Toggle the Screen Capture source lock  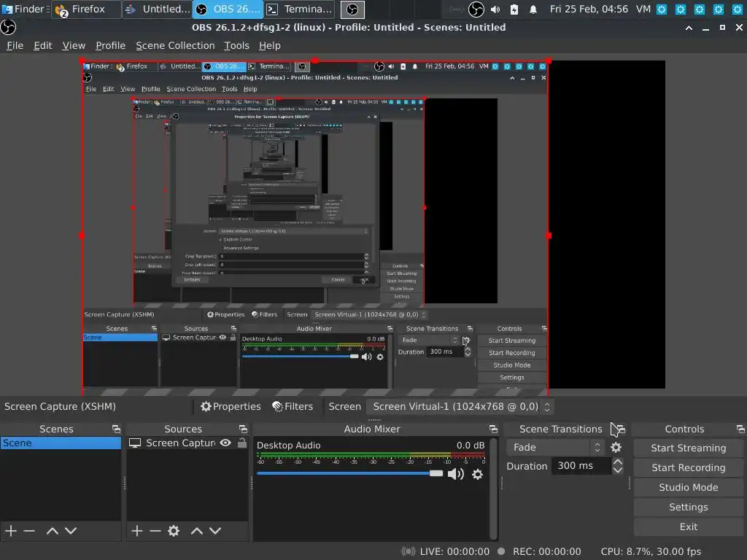coord(242,443)
